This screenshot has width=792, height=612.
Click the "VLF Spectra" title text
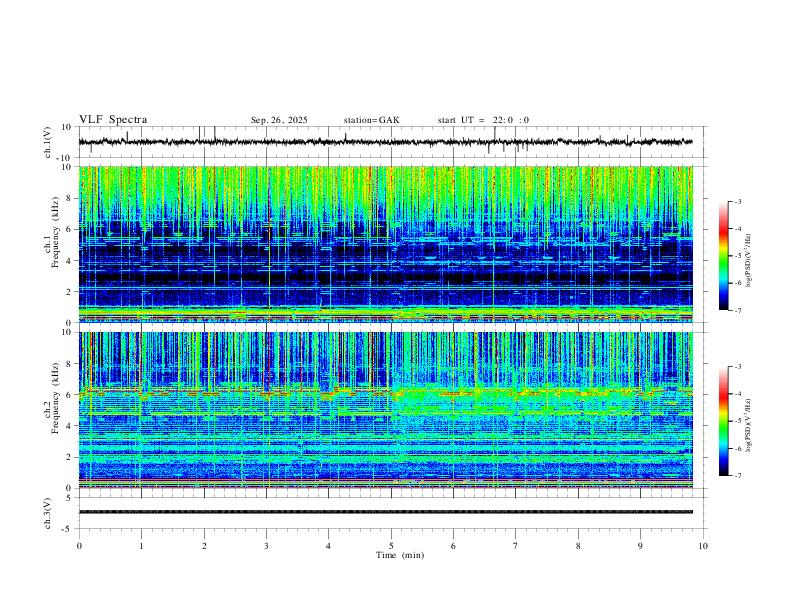(x=113, y=120)
